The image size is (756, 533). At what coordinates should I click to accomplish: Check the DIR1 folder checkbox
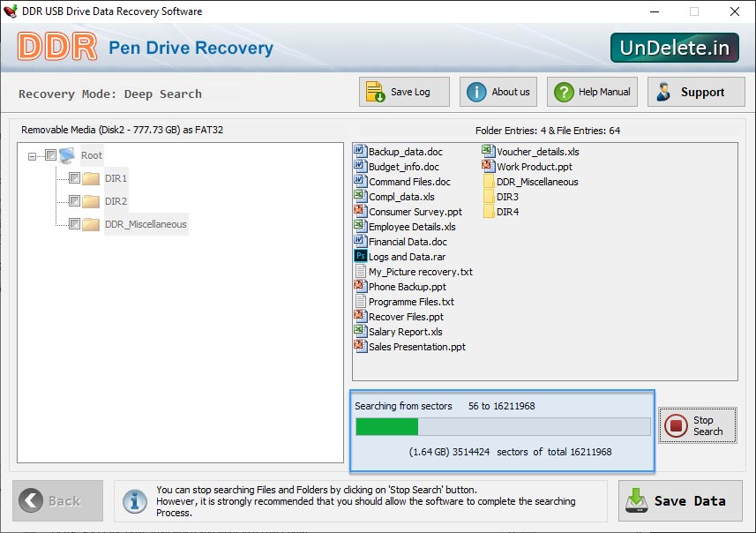click(74, 178)
